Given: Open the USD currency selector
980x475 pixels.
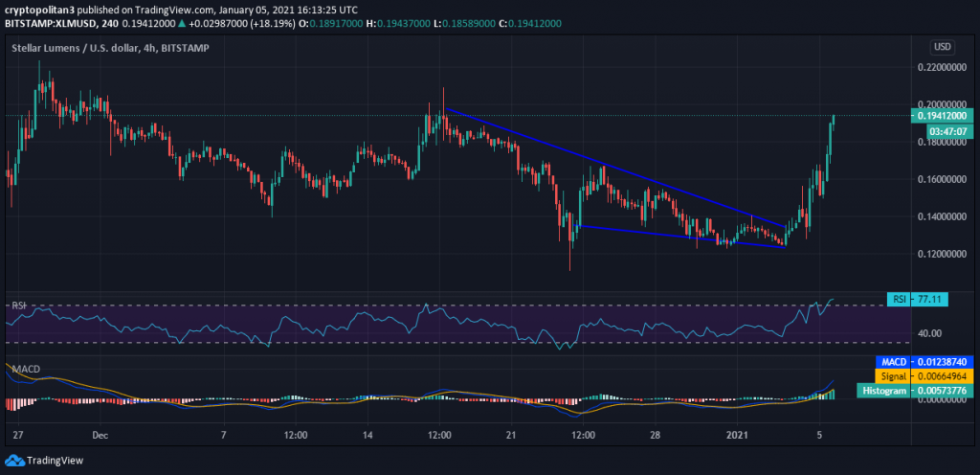Looking at the screenshot, I should [x=942, y=46].
